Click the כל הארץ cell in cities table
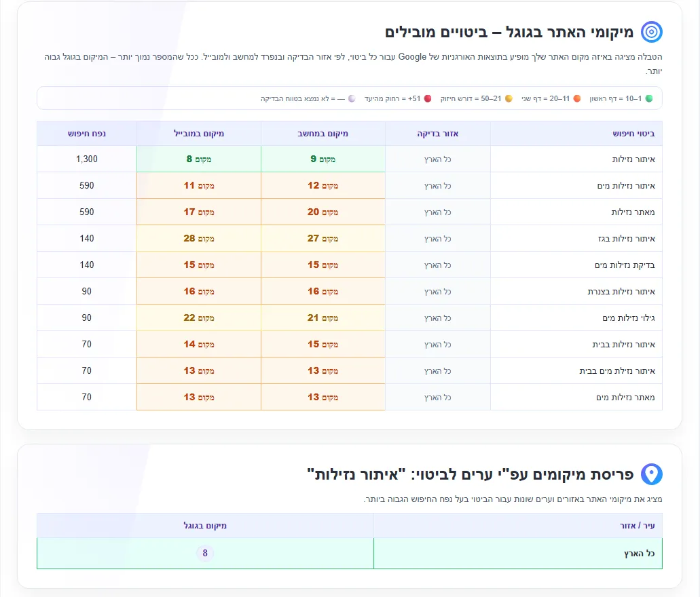Screen dimensions: 700x597 (518, 554)
